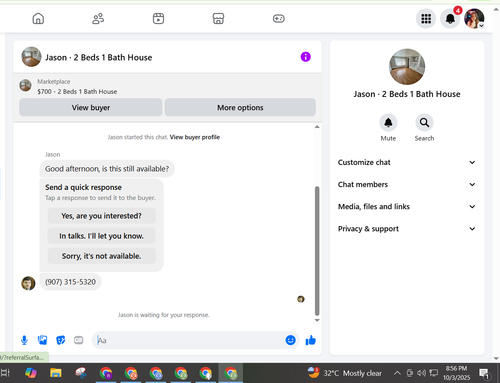Open the Video (Watch) icon
The width and height of the screenshot is (500, 383).
coord(158,19)
